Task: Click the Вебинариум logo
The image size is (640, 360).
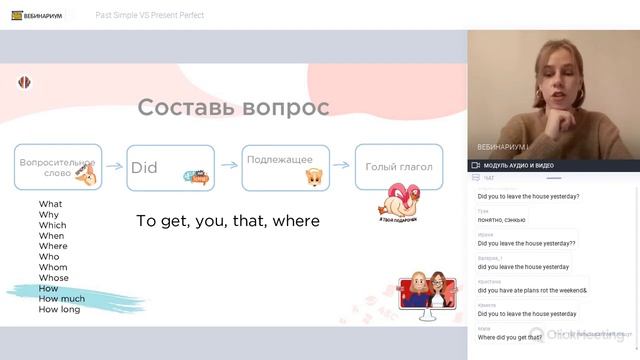Action: 37,16
